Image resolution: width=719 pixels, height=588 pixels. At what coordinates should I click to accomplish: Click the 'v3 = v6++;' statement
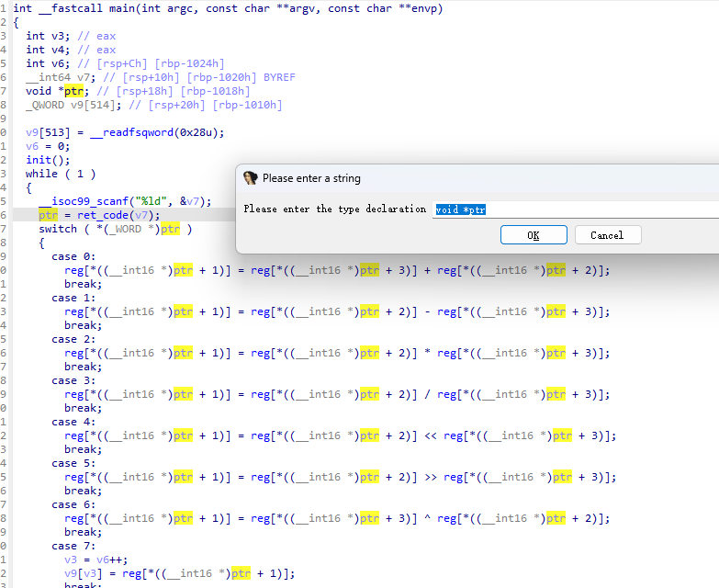[x=96, y=560]
